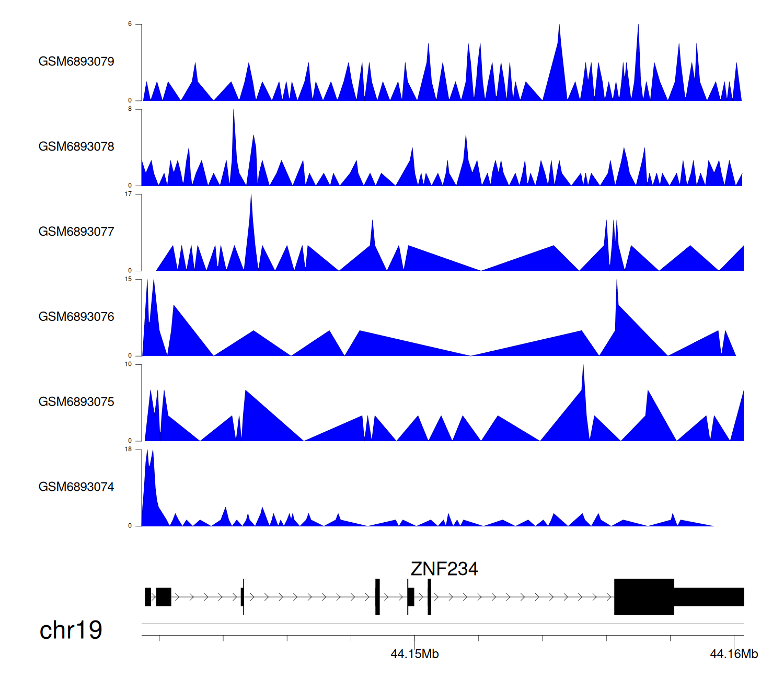
Task: Click the y-axis maximum value 15
Action: click(129, 280)
